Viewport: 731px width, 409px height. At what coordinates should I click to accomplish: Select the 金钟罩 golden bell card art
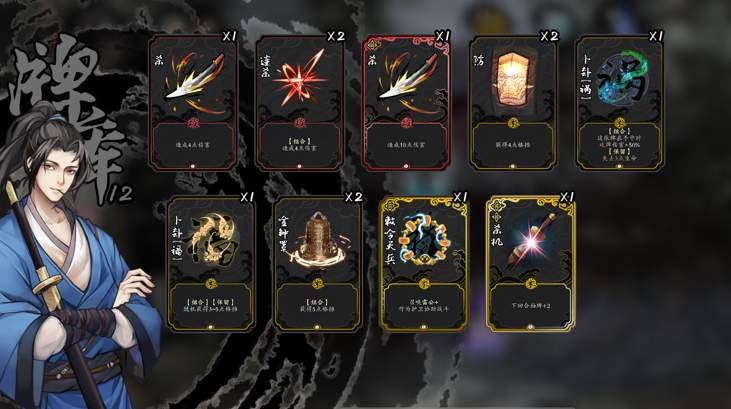318,239
